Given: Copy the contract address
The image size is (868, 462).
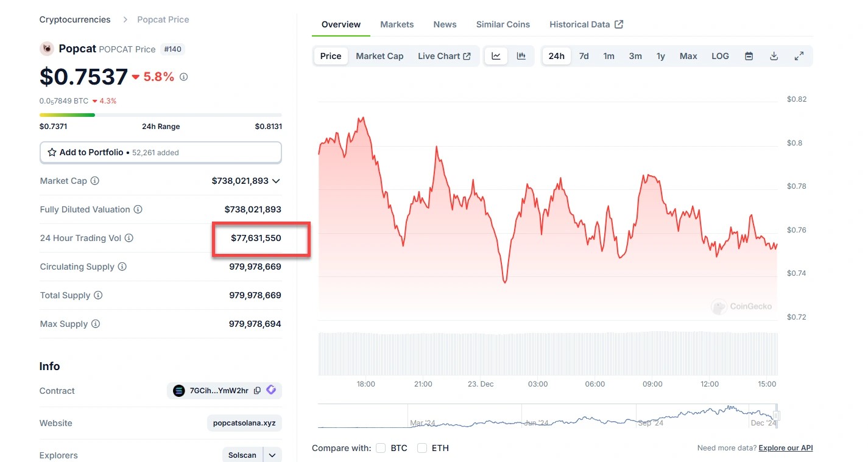Looking at the screenshot, I should [x=257, y=391].
